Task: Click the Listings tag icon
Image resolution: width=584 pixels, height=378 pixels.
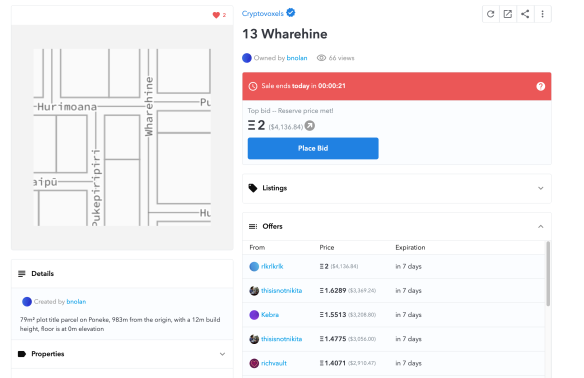Action: point(253,188)
